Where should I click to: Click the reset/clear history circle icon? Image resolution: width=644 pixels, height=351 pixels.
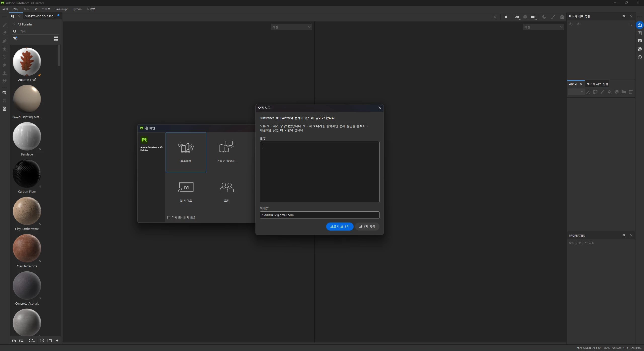42,340
